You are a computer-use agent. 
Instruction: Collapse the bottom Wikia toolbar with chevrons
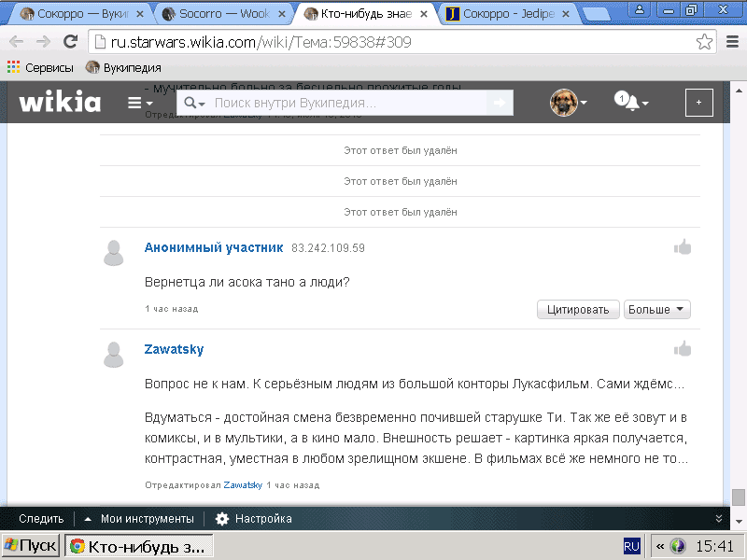point(719,519)
